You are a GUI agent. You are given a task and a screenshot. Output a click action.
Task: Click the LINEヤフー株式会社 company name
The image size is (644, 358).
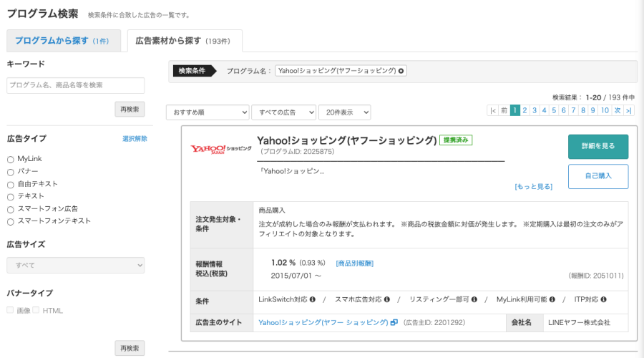pyautogui.click(x=579, y=323)
